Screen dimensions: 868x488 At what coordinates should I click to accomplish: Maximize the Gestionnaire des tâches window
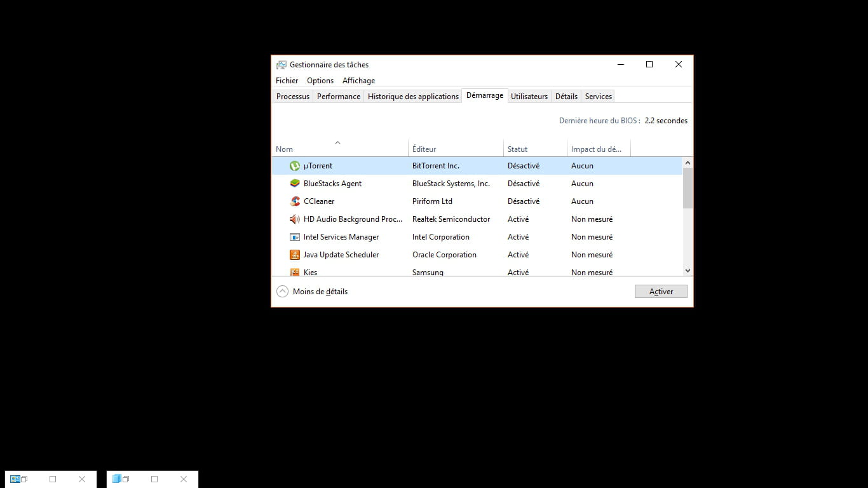click(649, 64)
